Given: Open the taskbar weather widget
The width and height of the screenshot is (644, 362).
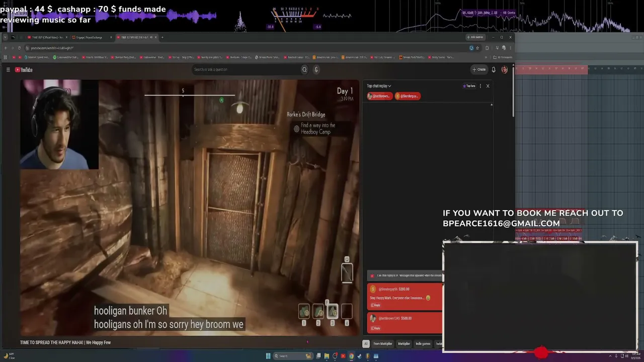Looking at the screenshot, I should pos(9,355).
